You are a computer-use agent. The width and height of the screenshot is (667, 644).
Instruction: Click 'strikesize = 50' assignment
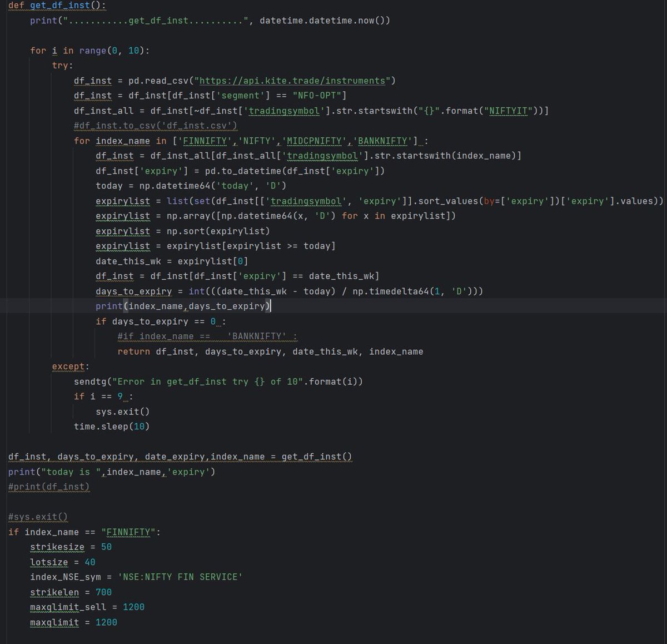pos(71,547)
